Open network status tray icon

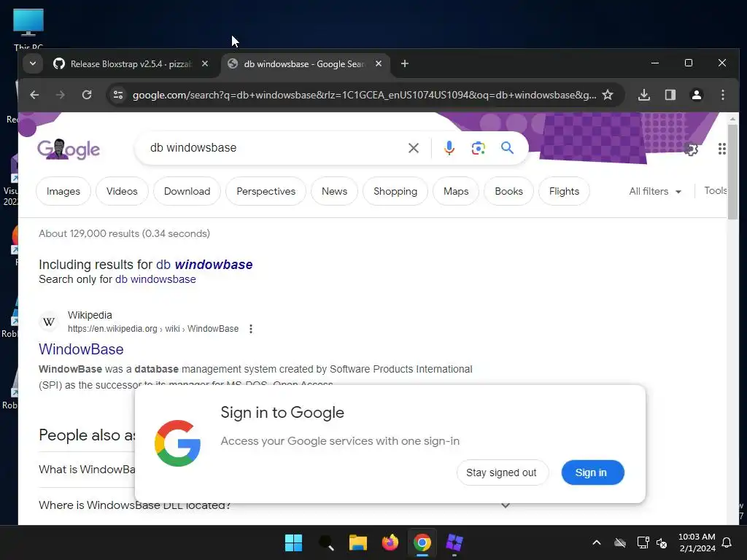coord(643,542)
